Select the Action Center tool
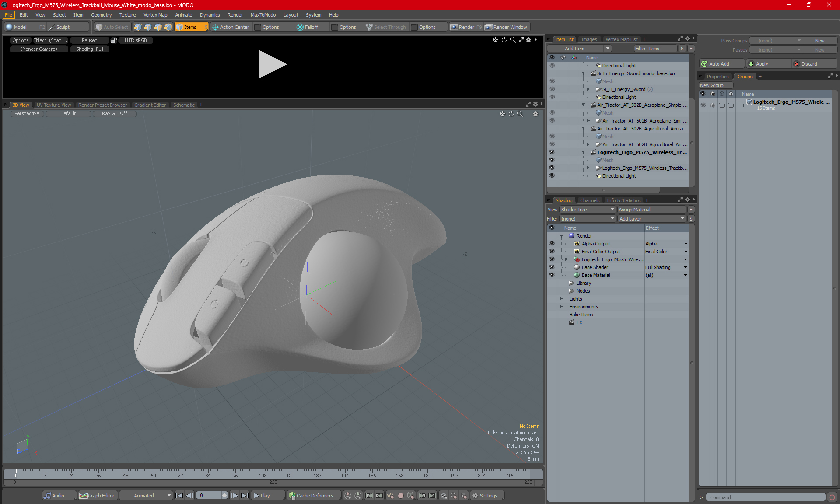The height and width of the screenshot is (504, 840). pos(231,27)
